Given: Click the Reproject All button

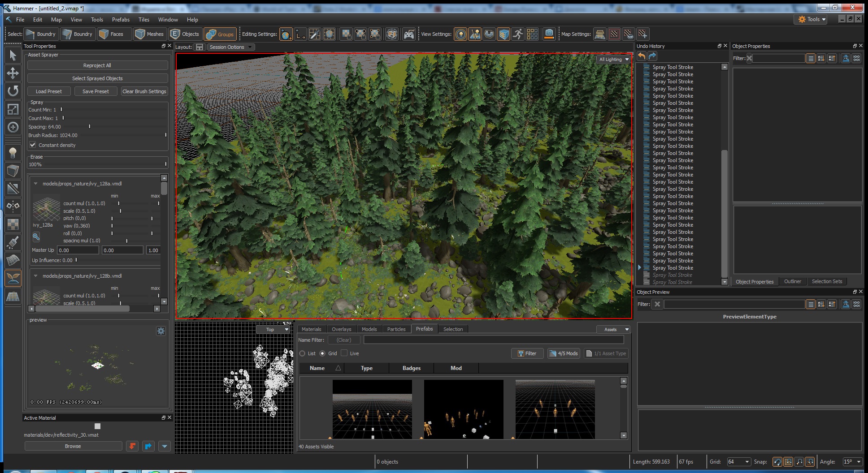Looking at the screenshot, I should tap(97, 65).
